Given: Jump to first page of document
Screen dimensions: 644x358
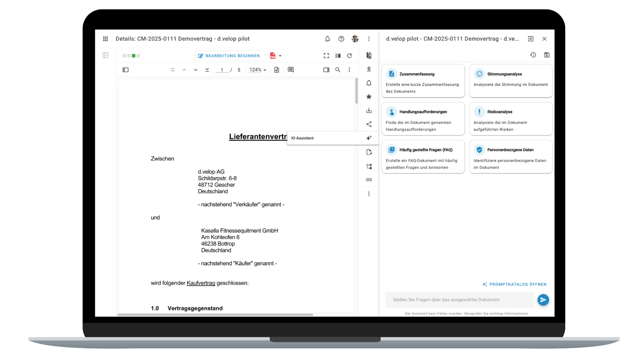Looking at the screenshot, I should (173, 70).
